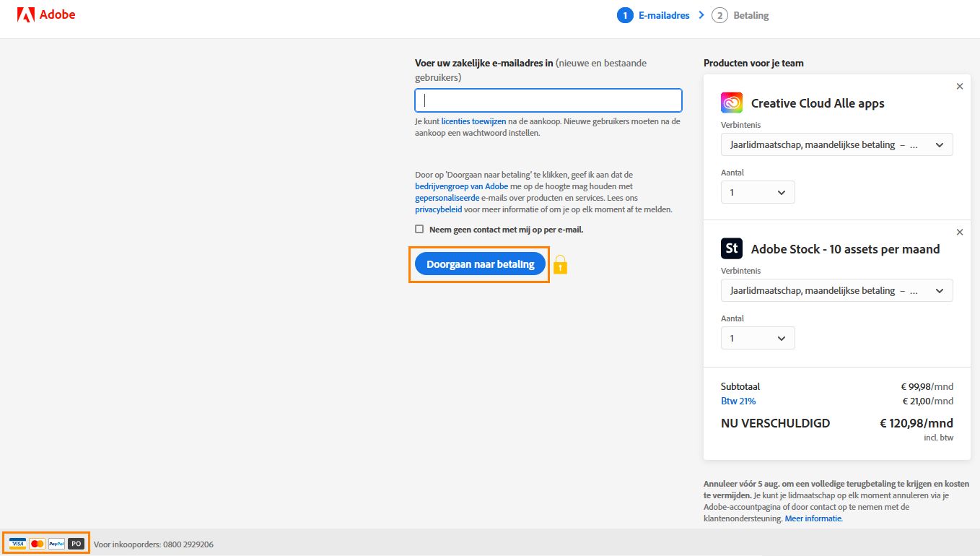Click step 1 circle icon
Image resolution: width=980 pixels, height=556 pixels.
[625, 15]
